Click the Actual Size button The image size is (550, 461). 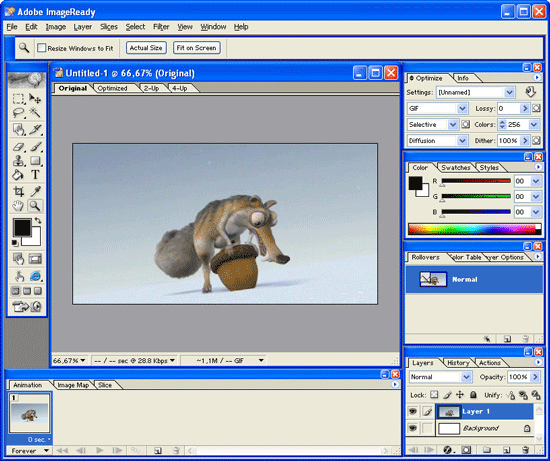(146, 48)
